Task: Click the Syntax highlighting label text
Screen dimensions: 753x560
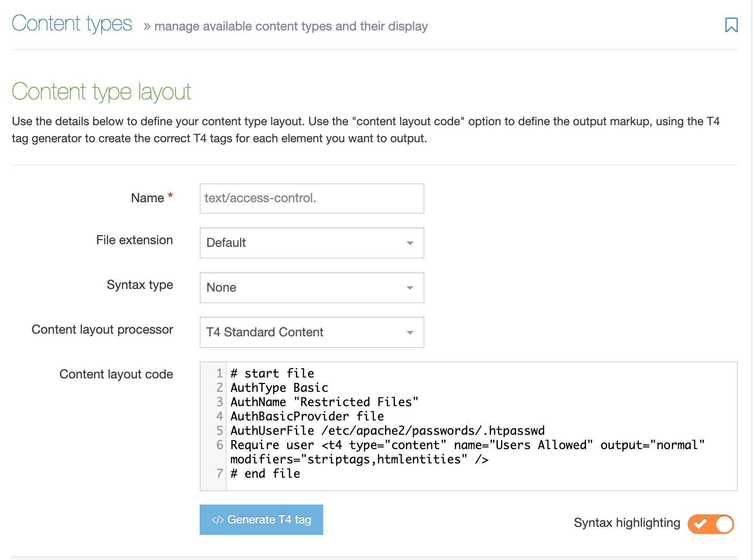Action: 626,523
